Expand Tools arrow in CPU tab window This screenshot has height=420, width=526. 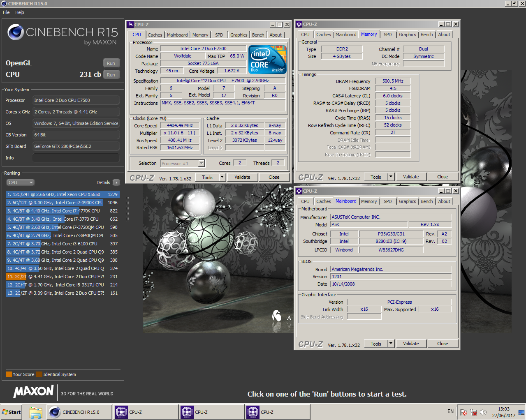[x=222, y=177]
